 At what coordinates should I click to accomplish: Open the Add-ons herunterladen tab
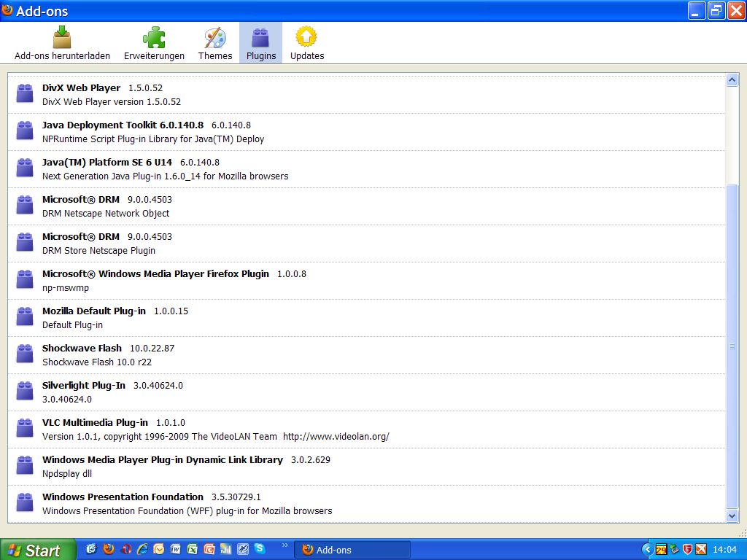62,43
